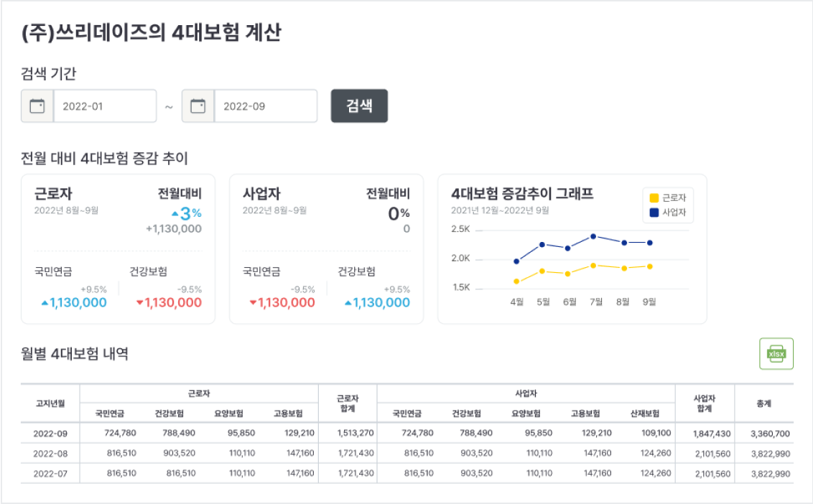The height and width of the screenshot is (504, 813).
Task: Click the navy 사업자 legend swatch
Action: coord(654,213)
